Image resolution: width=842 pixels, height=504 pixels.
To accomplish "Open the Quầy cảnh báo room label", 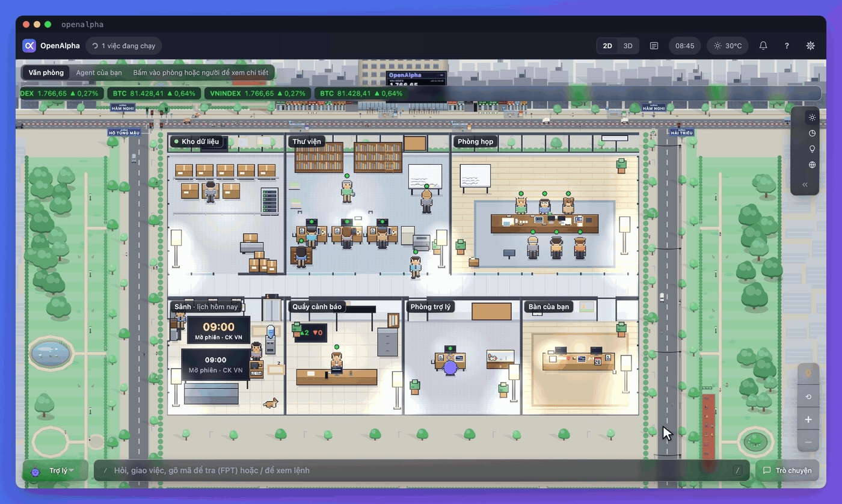I will 317,307.
